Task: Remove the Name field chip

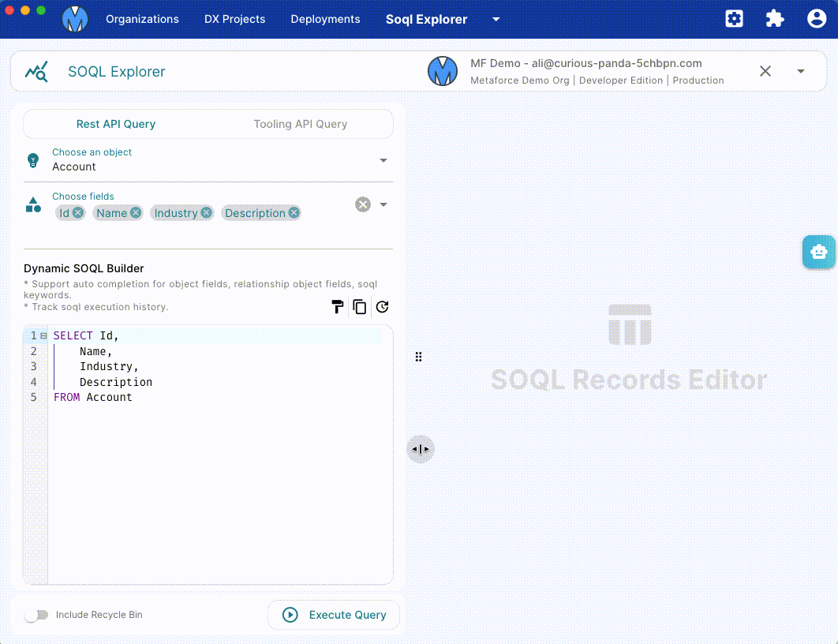Action: point(136,213)
